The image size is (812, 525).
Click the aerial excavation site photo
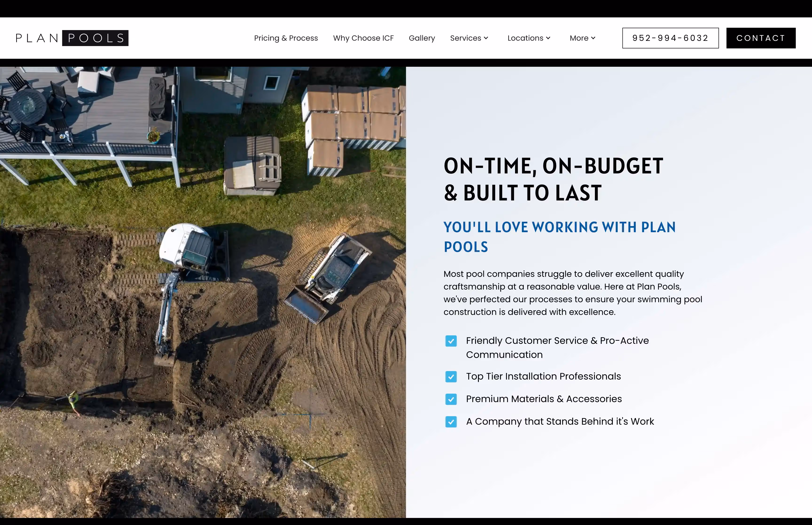click(x=203, y=292)
